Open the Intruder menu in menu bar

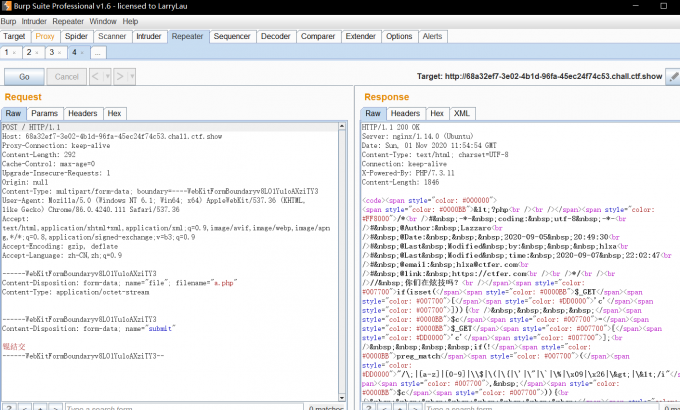tap(34, 21)
